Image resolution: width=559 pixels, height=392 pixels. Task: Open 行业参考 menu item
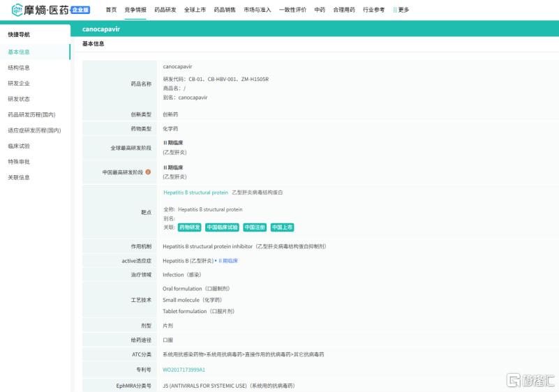(x=373, y=10)
